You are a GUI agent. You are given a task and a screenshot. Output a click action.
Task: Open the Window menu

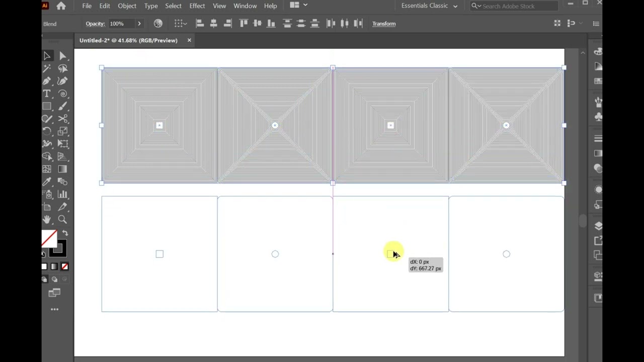245,6
